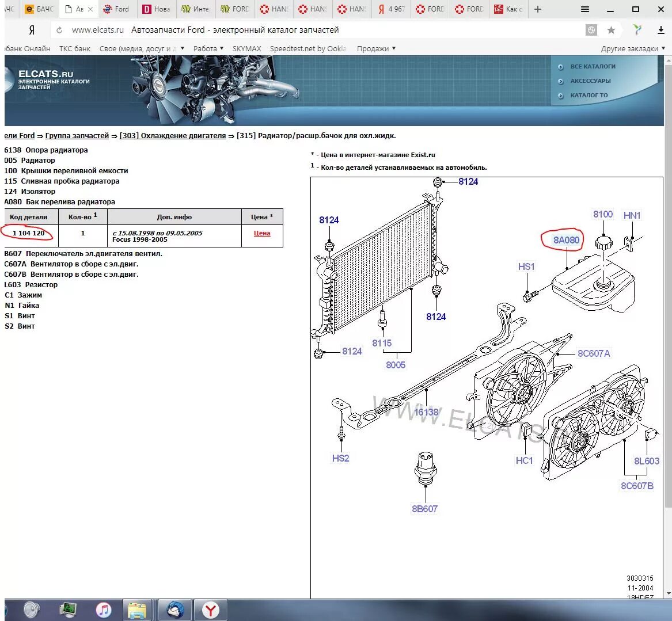672x621 pixels.
Task: Select "C607A Вентилятор в сборе"
Action: (71, 264)
